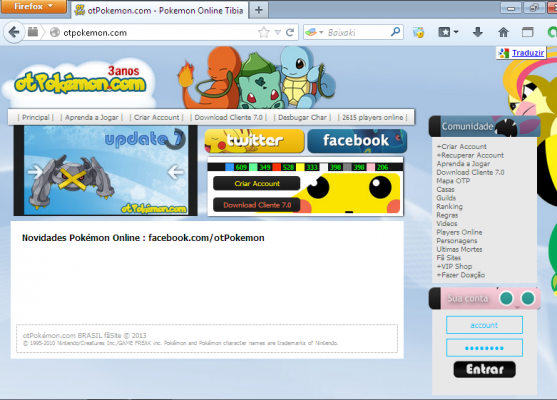Open the Ultimas Mortes sidebar link
This screenshot has height=400, width=557.
click(459, 249)
